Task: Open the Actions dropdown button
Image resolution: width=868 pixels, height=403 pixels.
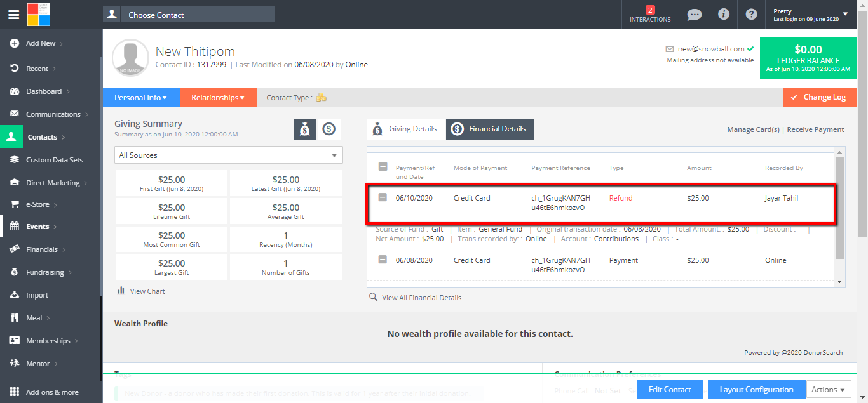Action: pos(828,390)
